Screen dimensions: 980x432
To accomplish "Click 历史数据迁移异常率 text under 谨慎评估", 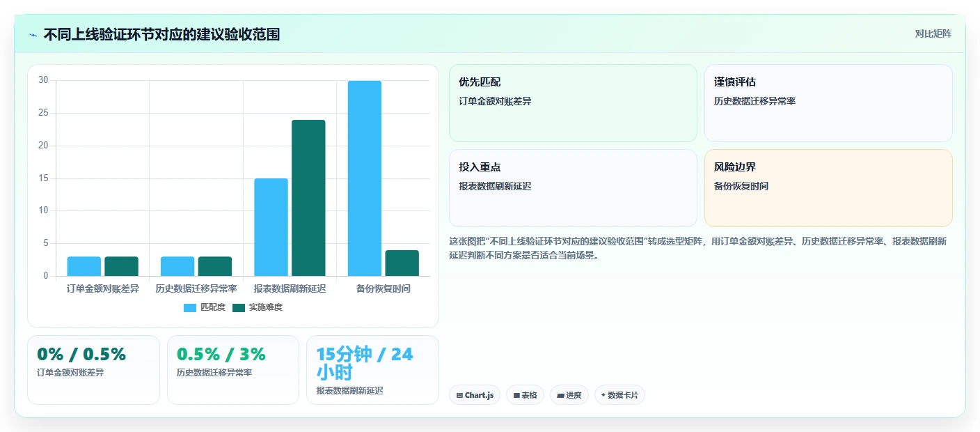I will pyautogui.click(x=754, y=102).
